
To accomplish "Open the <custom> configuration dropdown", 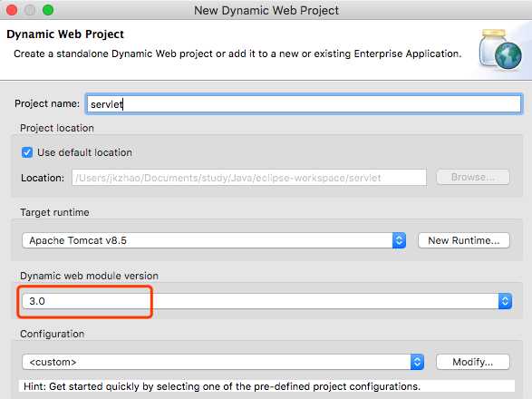I will tap(223, 362).
